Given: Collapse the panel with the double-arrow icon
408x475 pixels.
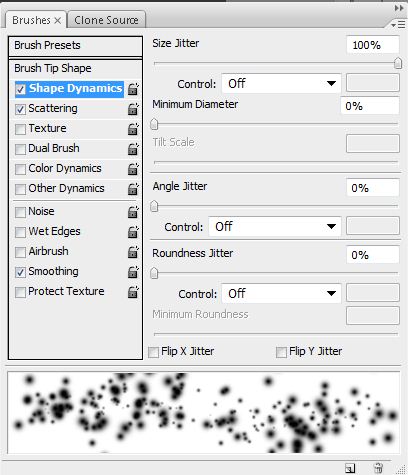Looking at the screenshot, I should pos(398,8).
